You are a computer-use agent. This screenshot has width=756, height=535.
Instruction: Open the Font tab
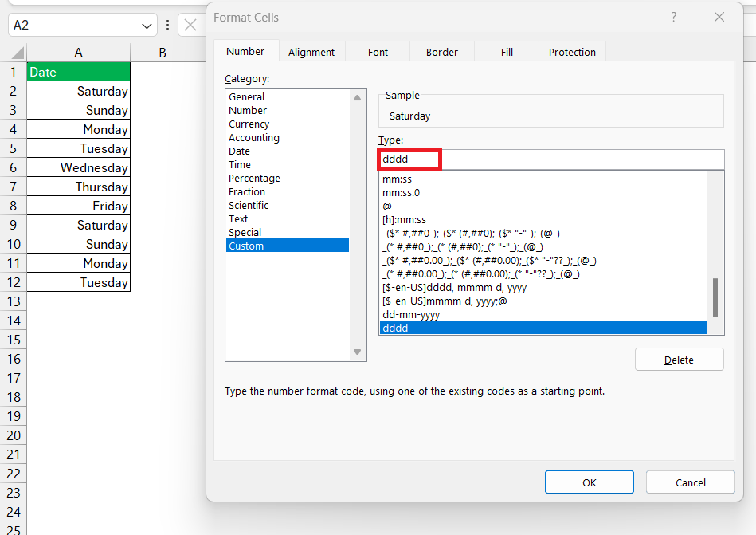point(378,52)
